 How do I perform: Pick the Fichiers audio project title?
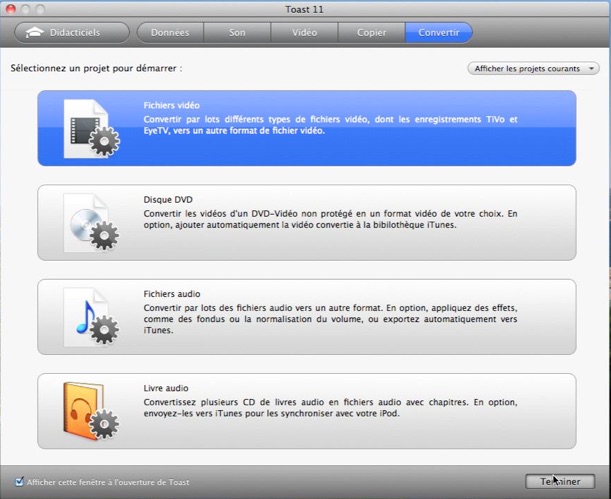tap(172, 294)
